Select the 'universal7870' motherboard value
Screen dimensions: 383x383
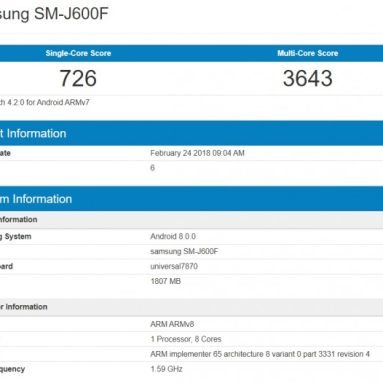pyautogui.click(x=174, y=266)
